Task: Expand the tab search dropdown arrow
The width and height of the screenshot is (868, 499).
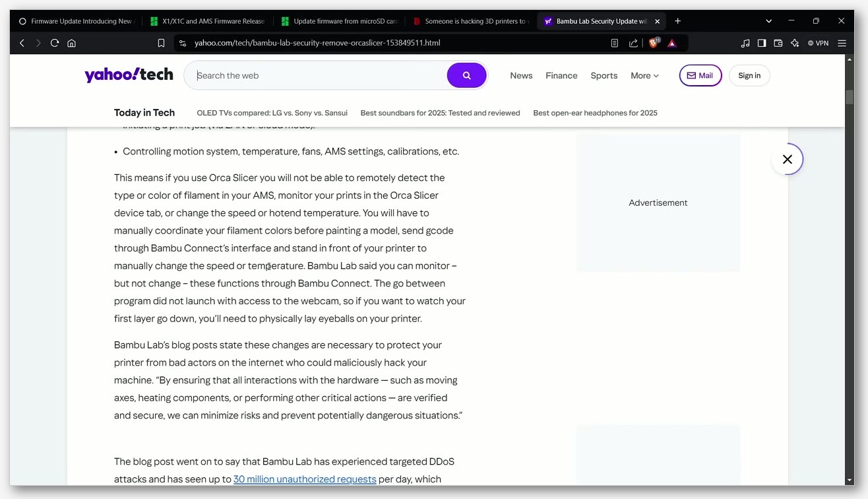Action: point(768,21)
